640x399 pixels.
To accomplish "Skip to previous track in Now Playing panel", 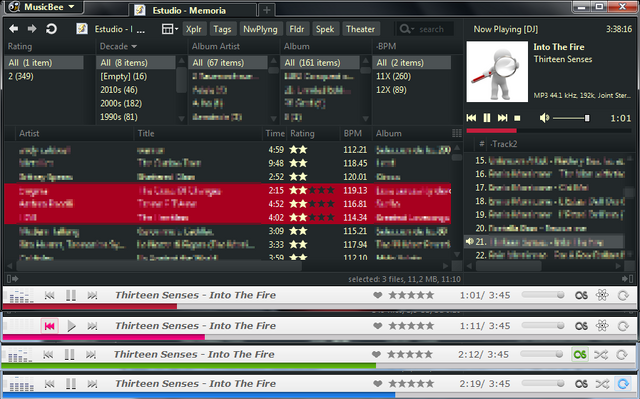I will (x=471, y=118).
